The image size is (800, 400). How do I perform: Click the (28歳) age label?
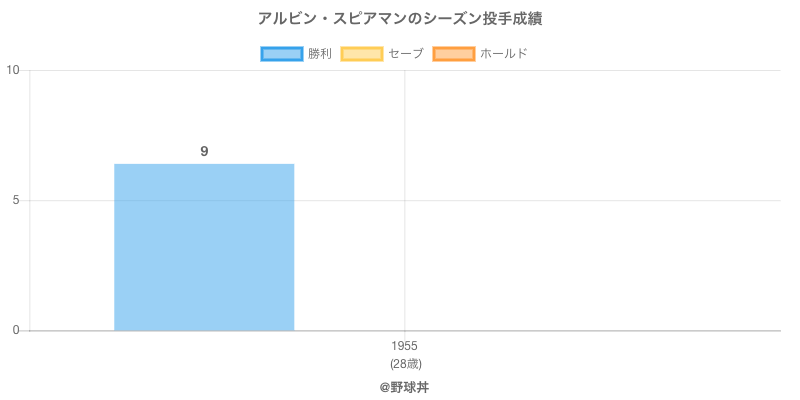click(405, 362)
